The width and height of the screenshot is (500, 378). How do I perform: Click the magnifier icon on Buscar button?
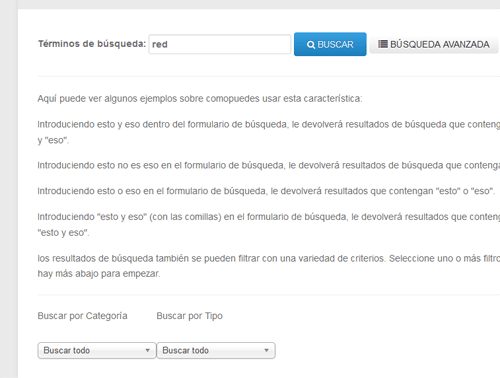[x=311, y=45]
